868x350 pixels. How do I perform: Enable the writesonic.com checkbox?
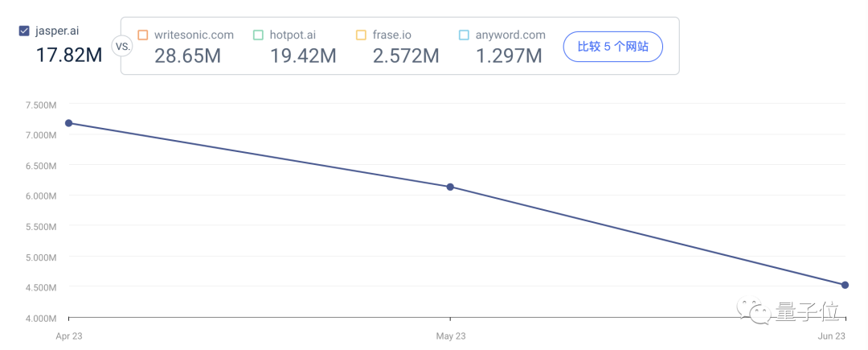pos(143,35)
